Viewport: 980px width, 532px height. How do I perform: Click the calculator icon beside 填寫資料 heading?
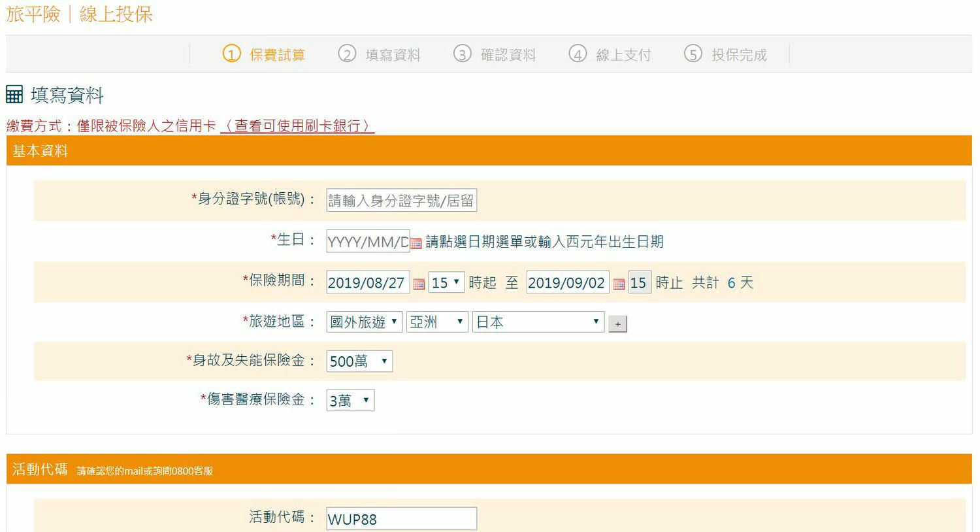coord(14,94)
